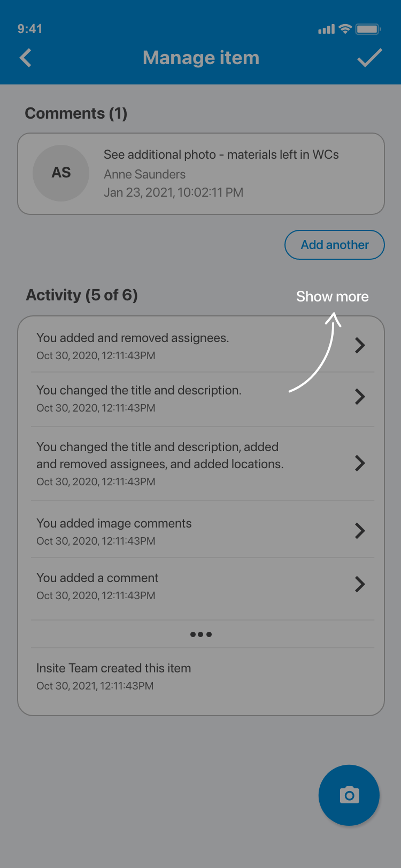Select 'Insite Team created this item' entry
401x868 pixels.
click(113, 676)
